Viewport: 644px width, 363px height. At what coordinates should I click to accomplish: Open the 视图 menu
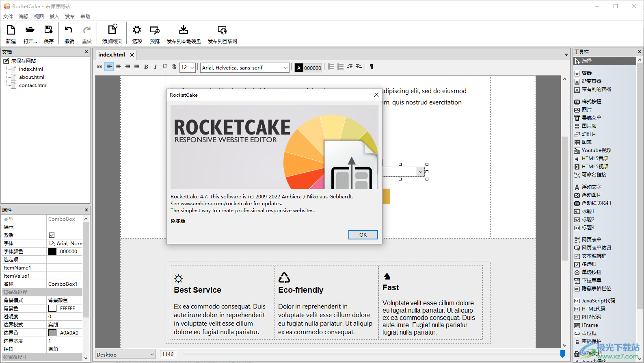click(x=39, y=17)
